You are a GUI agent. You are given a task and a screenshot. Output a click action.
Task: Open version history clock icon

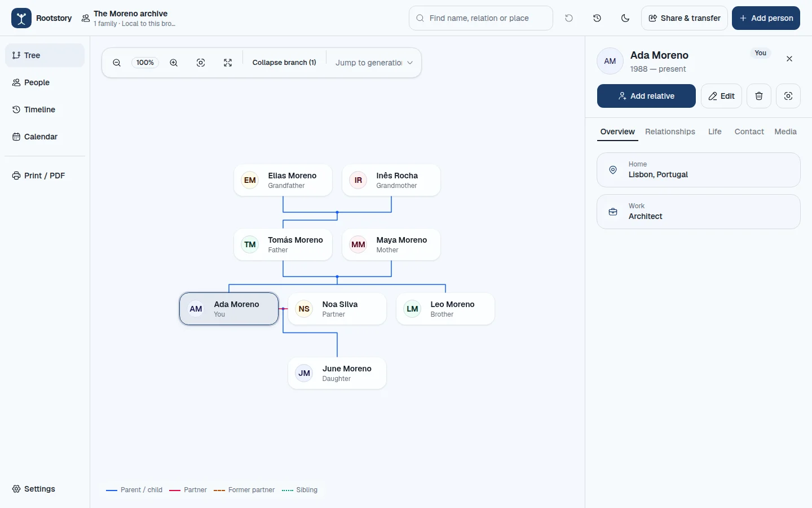click(597, 18)
